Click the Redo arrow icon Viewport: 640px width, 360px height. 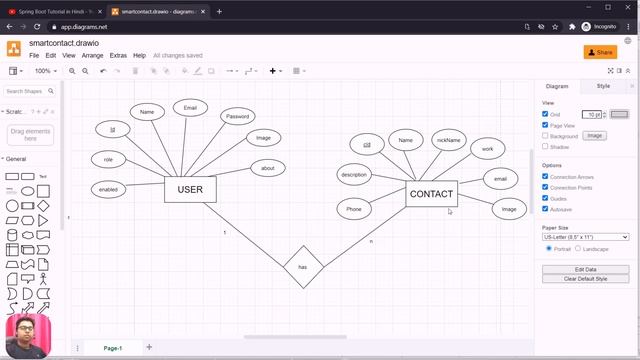117,71
